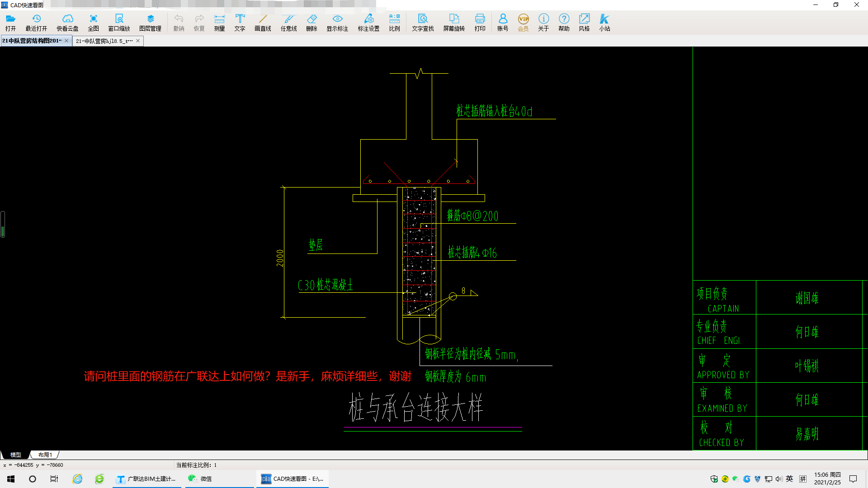Screen dimensions: 868x488
Task: Open the notification center icon
Action: pyautogui.click(x=853, y=479)
